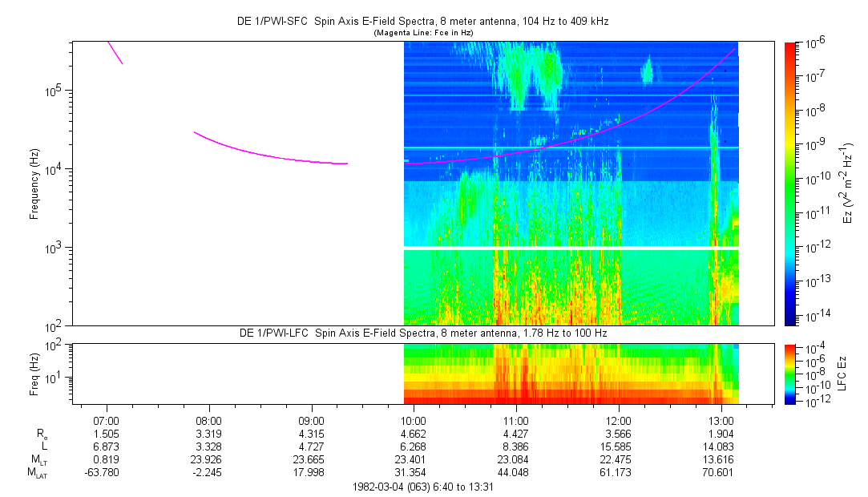This screenshot has height=497, width=868.
Task: Click the 13:00 time axis tick label
Action: tap(721, 420)
